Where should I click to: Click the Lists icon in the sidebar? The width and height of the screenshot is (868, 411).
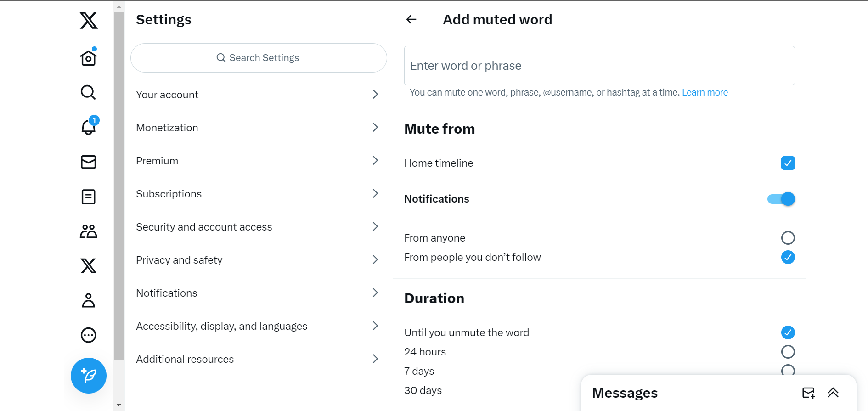click(88, 197)
